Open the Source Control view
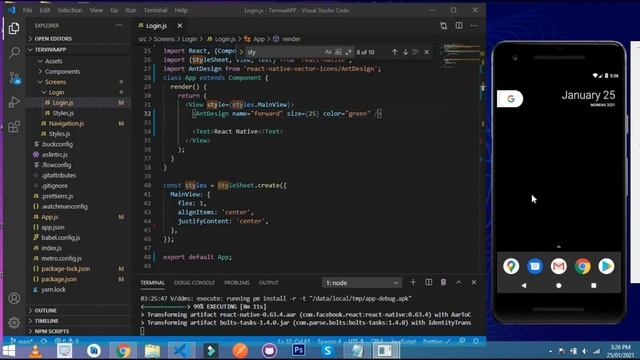This screenshot has width=640, height=360. point(14,78)
